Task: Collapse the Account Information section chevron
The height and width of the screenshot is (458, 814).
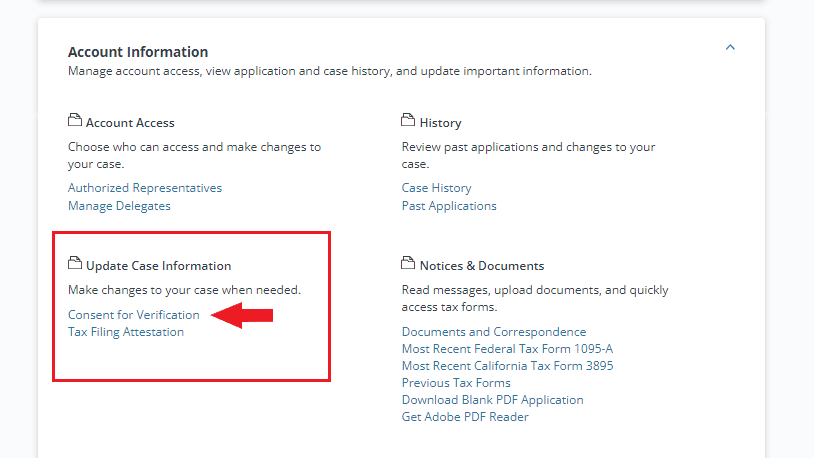Action: pos(730,47)
